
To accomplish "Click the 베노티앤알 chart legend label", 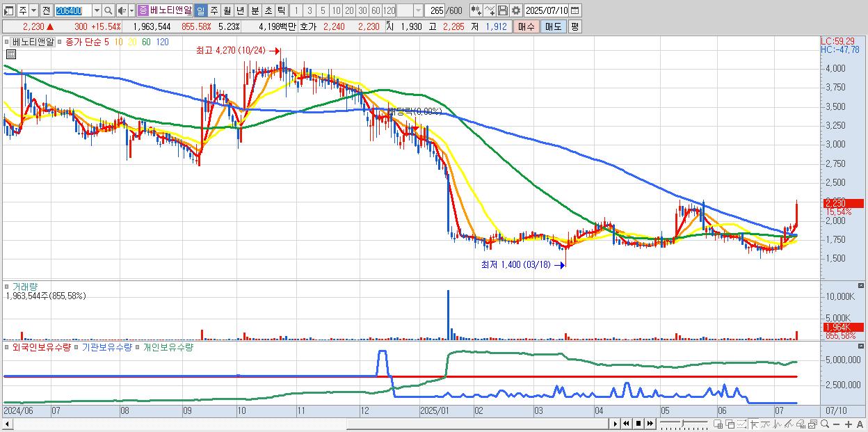I will pos(33,42).
